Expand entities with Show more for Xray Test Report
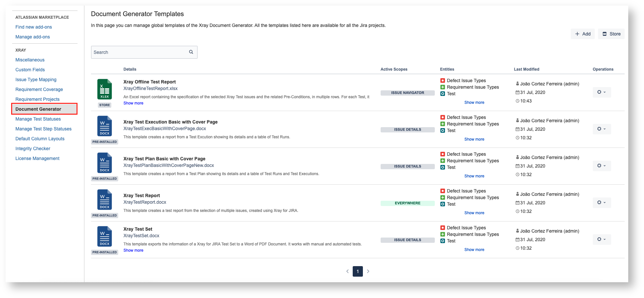This screenshot has height=298, width=644. pyautogui.click(x=474, y=213)
